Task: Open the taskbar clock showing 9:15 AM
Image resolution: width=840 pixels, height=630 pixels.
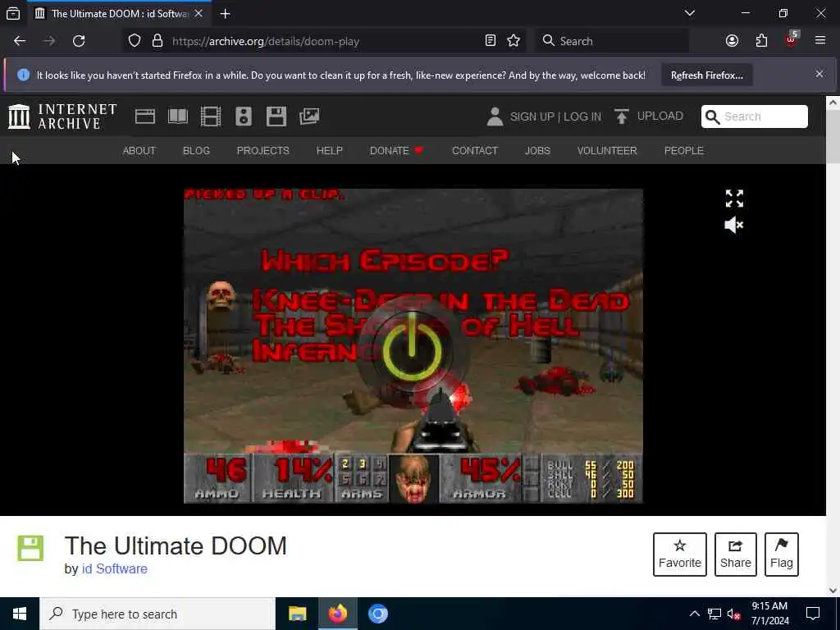Action: point(769,614)
